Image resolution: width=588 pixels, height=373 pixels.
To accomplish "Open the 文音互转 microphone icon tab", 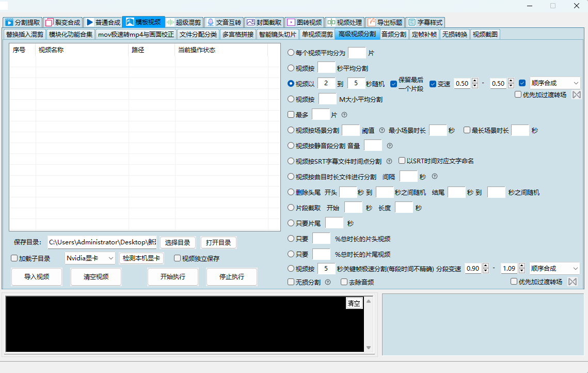I will tap(210, 23).
